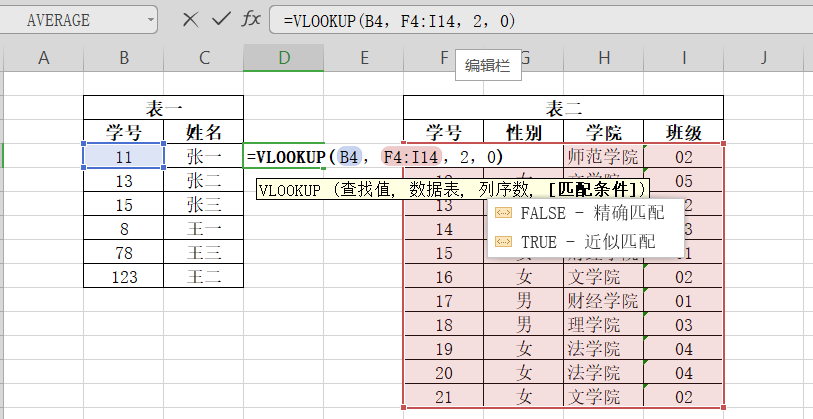The height and width of the screenshot is (419, 813).
Task: Click 男 in the row of student 18
Action: pyautogui.click(x=524, y=324)
